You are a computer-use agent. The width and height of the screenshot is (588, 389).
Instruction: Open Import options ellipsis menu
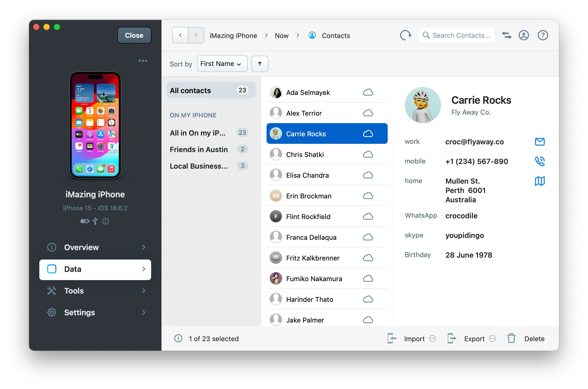tap(432, 339)
